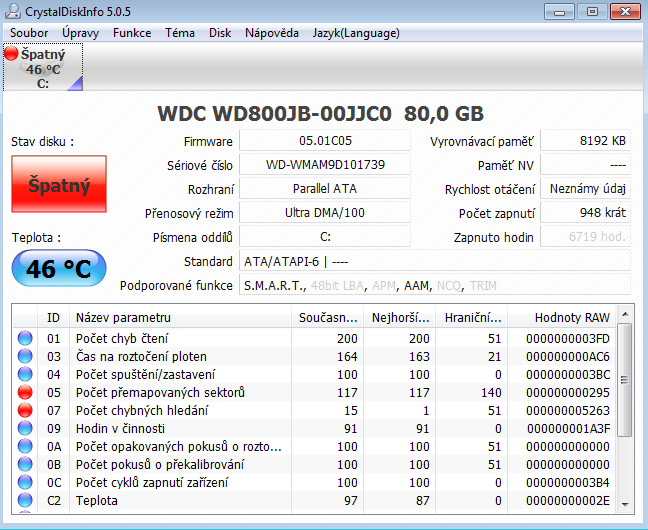648x530 pixels.
Task: Click the CrystalDiskInfo title bar app icon
Action: click(x=13, y=11)
